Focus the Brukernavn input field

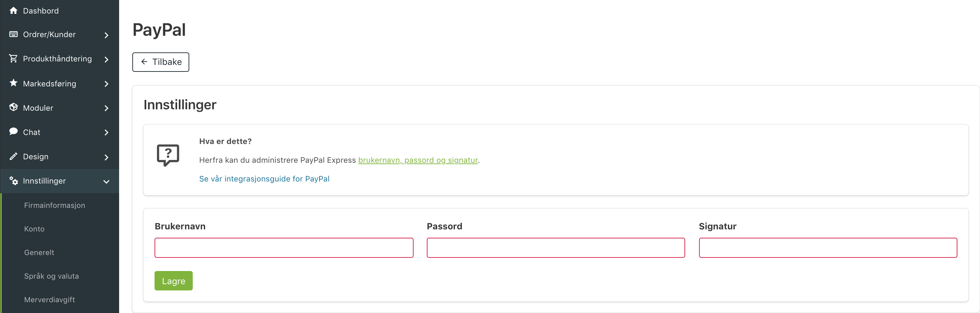284,247
